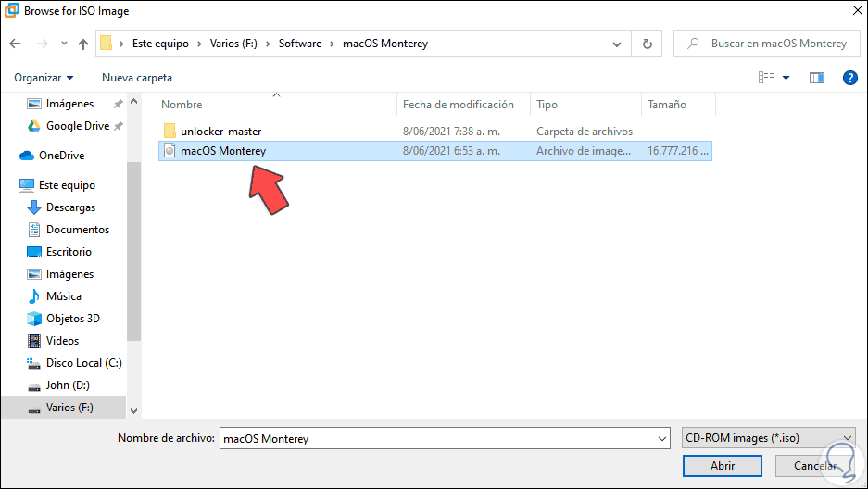Click date '8/06/2021 6:53 a. m.'
The height and width of the screenshot is (489, 868).
(451, 151)
